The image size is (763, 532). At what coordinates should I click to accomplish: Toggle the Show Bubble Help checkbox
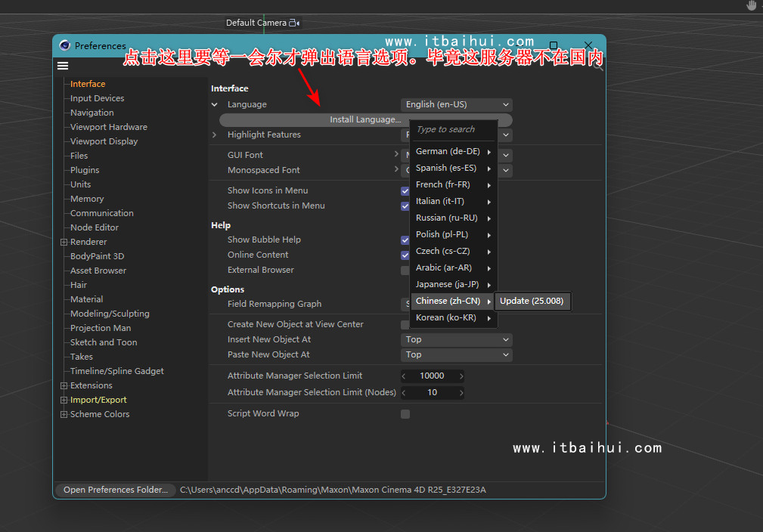click(x=405, y=240)
